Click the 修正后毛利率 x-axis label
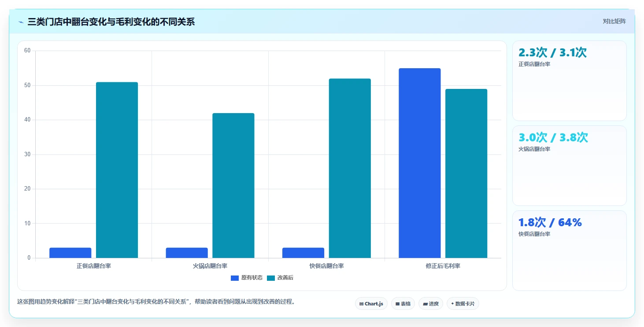 tap(443, 266)
